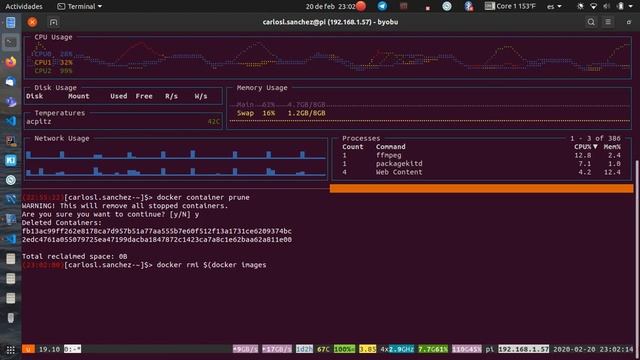
Task: Open the terminal hamburger menu
Action: (608, 22)
